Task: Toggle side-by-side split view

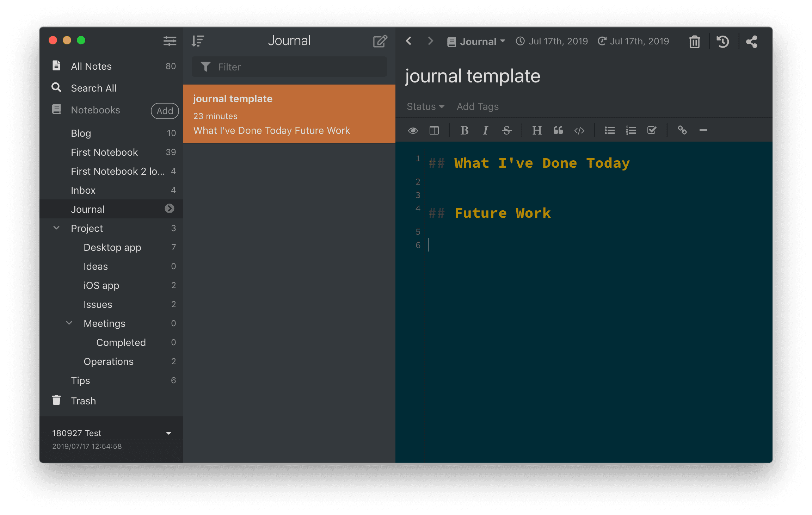Action: click(434, 130)
